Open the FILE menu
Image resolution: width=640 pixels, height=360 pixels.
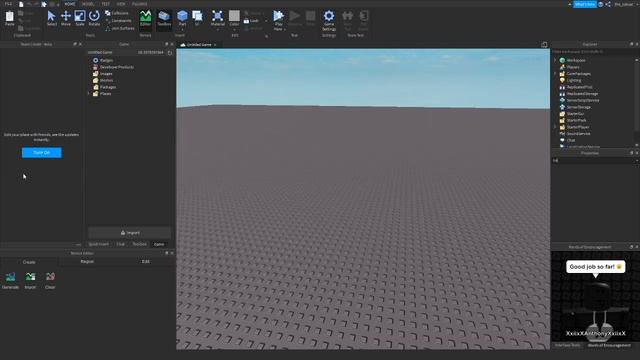8,4
